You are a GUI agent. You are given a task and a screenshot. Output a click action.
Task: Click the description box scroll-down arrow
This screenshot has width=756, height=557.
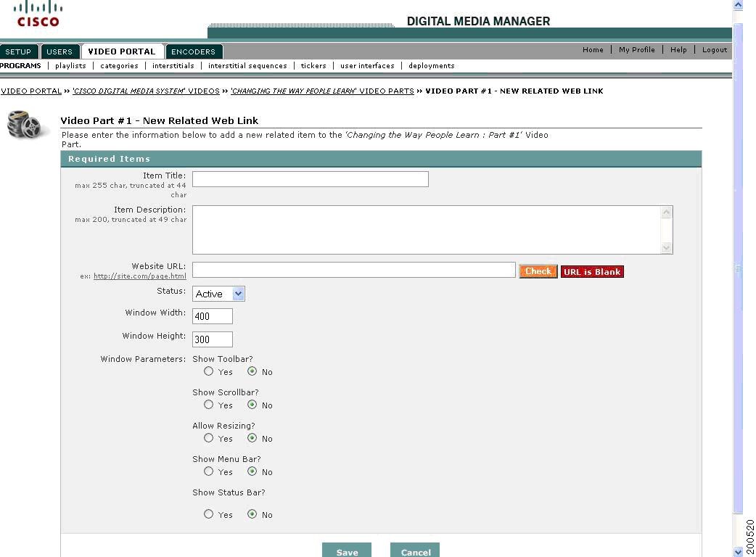pyautogui.click(x=667, y=249)
